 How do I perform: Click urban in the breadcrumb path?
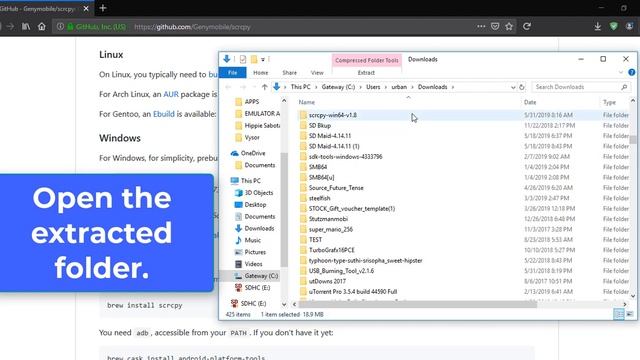[399, 87]
